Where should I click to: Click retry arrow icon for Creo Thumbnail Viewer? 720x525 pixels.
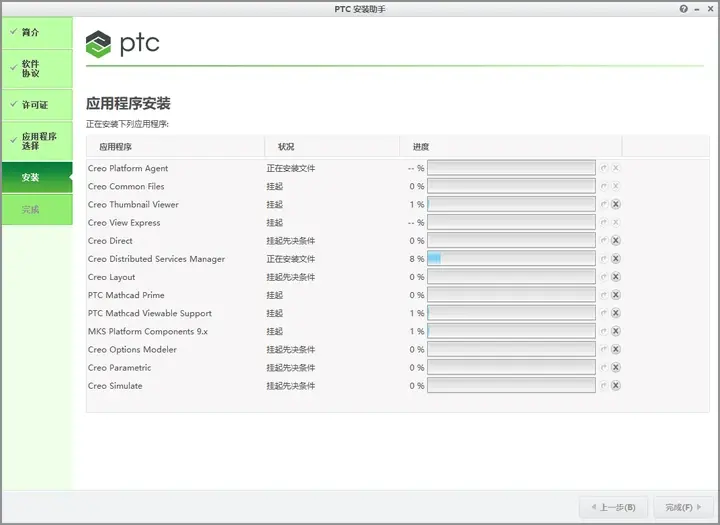pyautogui.click(x=604, y=204)
